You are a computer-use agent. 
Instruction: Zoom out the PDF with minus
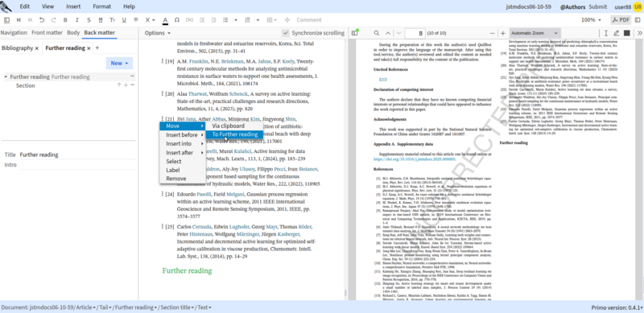pos(493,33)
